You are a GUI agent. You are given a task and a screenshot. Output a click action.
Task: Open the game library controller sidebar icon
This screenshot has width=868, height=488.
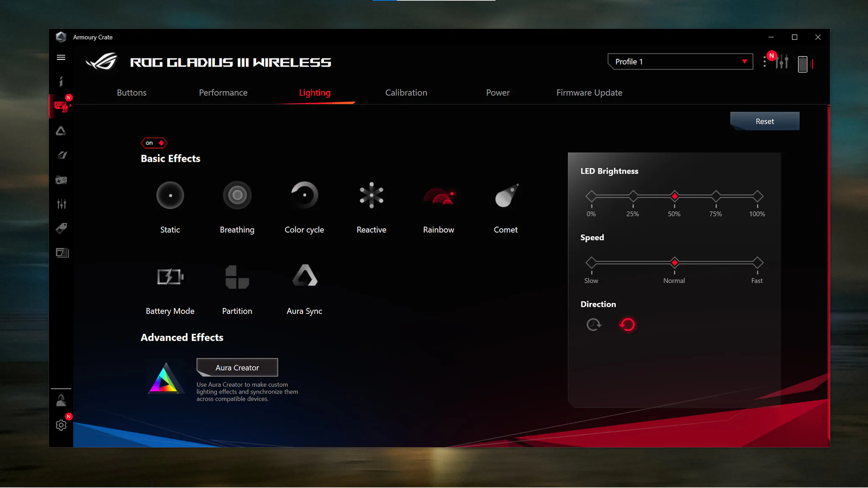(61, 180)
